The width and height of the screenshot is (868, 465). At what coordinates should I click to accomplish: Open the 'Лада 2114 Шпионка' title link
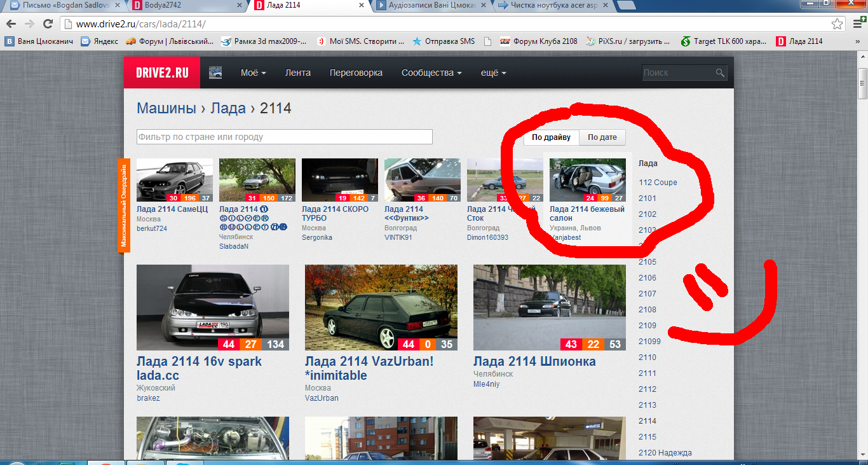(534, 361)
